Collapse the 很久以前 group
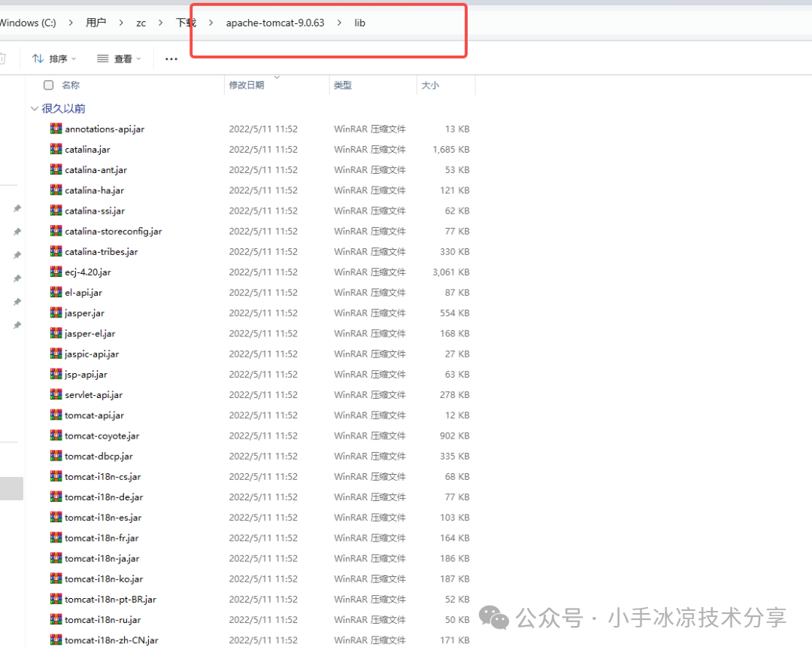This screenshot has height=650, width=812. [x=34, y=108]
